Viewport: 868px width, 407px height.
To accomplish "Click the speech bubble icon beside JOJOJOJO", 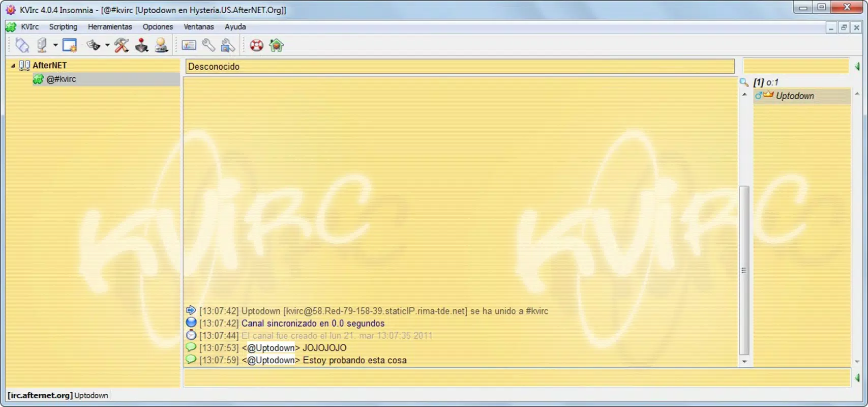I will [191, 347].
